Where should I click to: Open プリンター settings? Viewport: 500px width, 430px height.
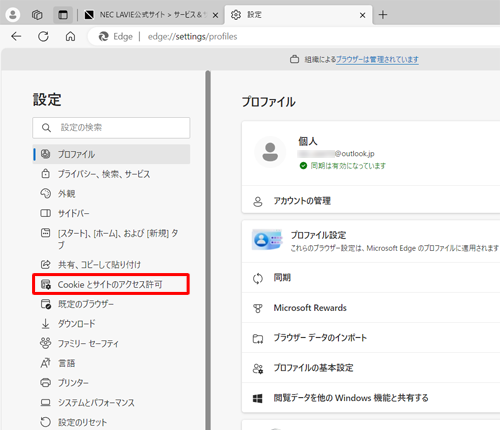click(111, 383)
